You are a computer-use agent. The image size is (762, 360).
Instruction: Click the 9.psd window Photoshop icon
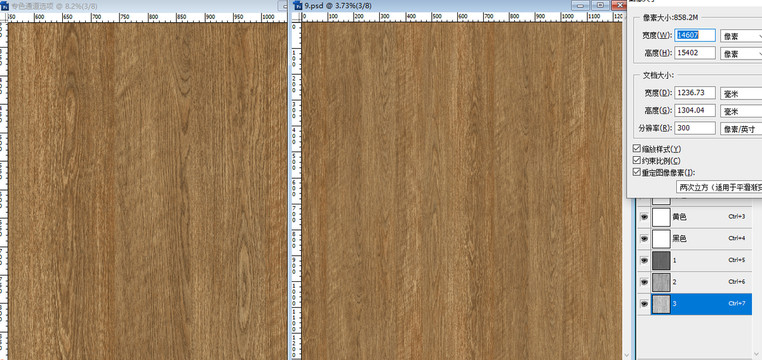297,5
